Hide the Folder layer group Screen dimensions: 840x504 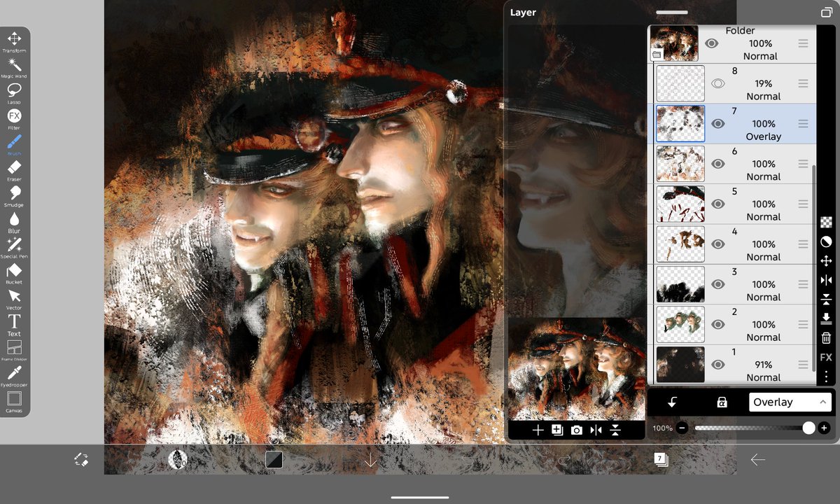click(711, 43)
